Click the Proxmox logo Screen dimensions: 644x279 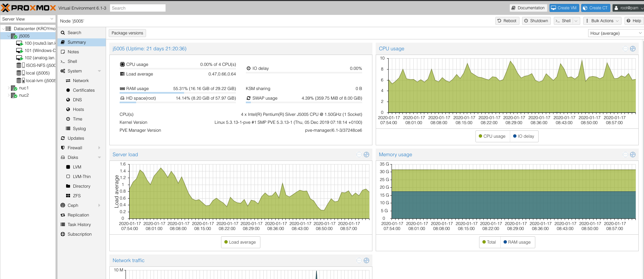(29, 8)
